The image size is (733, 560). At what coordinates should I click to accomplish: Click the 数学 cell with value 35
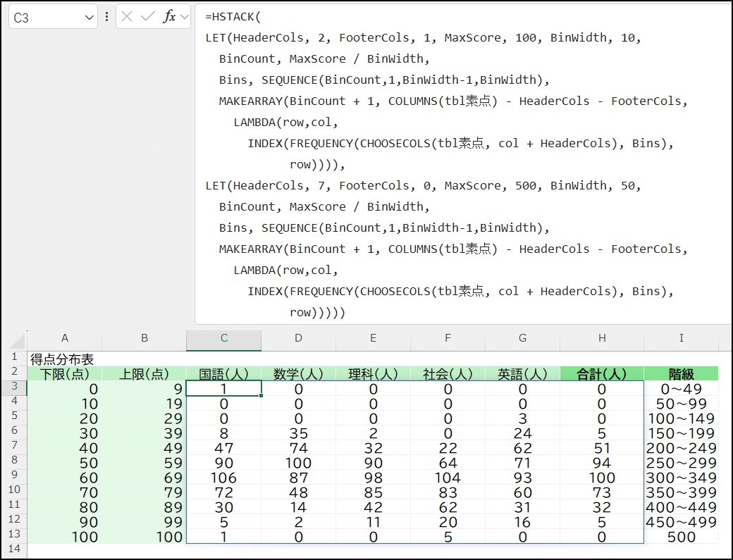tap(298, 433)
